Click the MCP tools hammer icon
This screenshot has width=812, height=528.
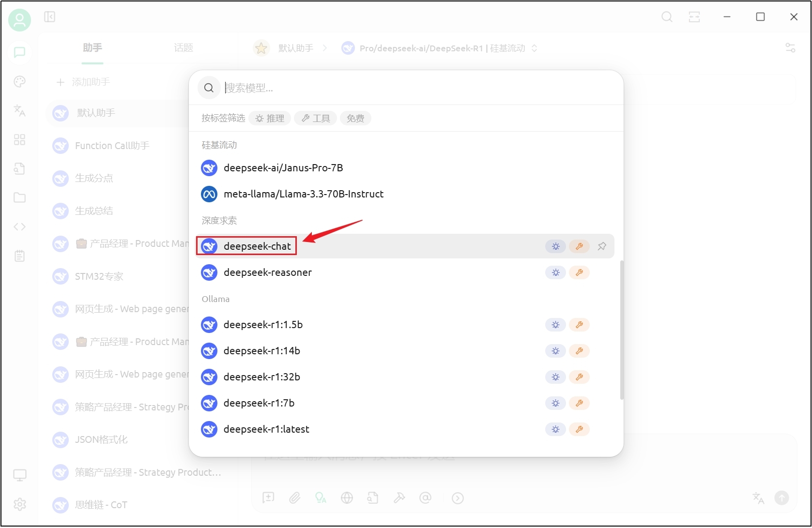pyautogui.click(x=399, y=498)
